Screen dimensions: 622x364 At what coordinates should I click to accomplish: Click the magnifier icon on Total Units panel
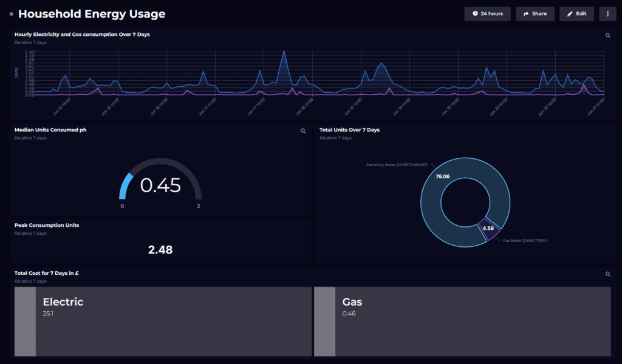click(x=607, y=131)
